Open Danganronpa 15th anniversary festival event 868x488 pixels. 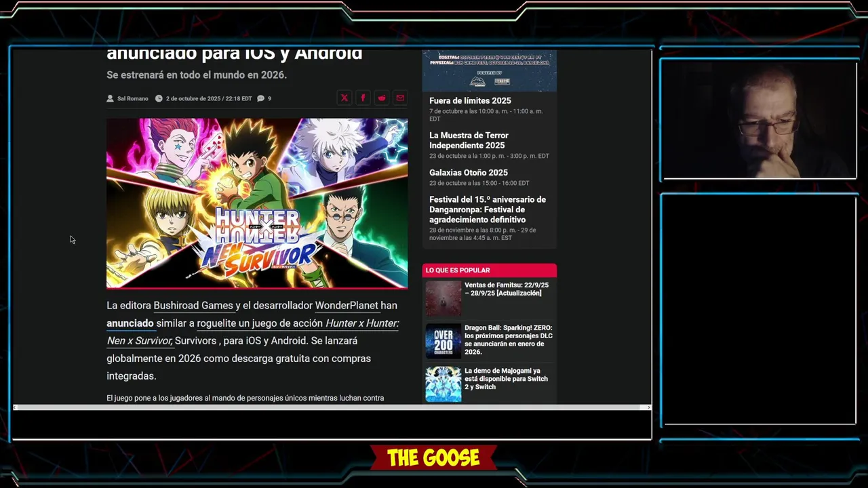(488, 209)
